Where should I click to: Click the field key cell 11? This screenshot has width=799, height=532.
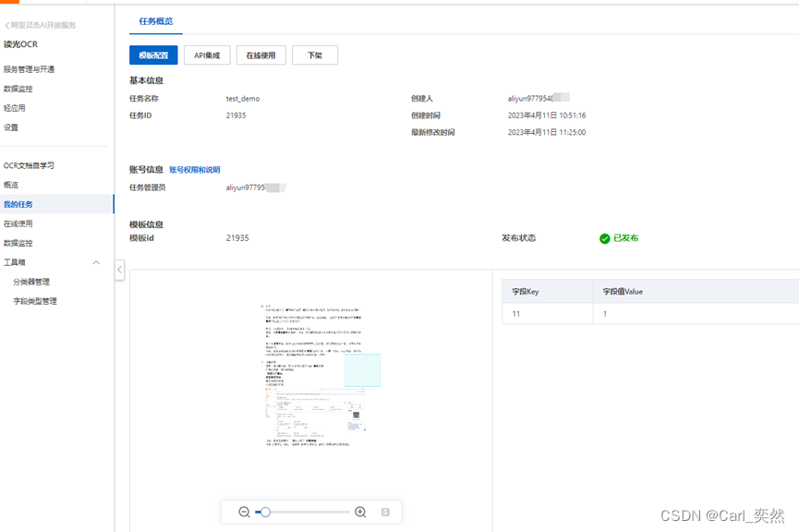tap(547, 314)
